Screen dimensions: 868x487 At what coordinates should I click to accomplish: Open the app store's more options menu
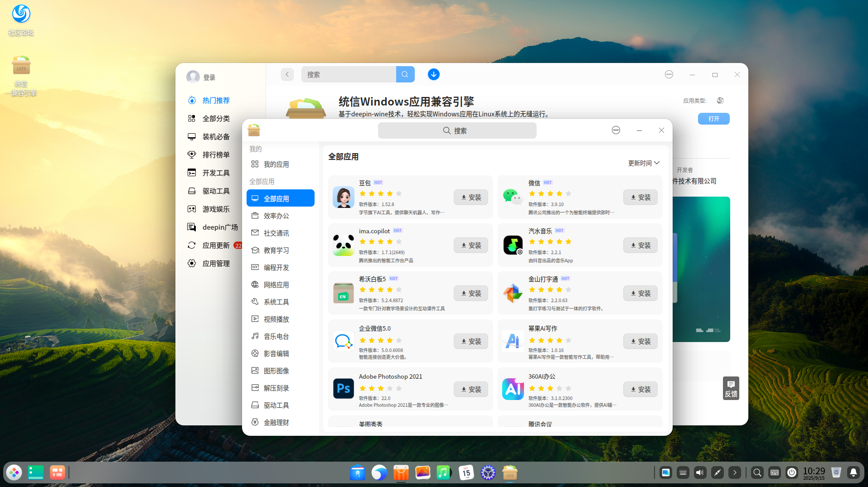click(669, 74)
